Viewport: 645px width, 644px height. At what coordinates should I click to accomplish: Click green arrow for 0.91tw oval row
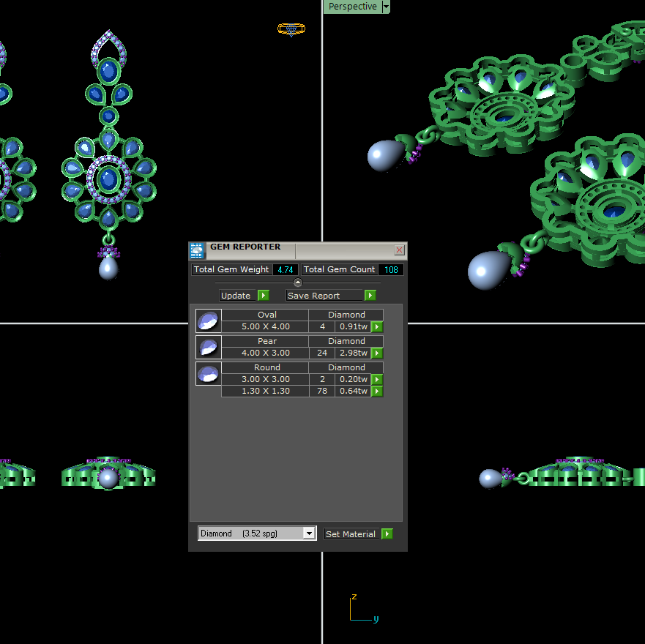point(377,327)
